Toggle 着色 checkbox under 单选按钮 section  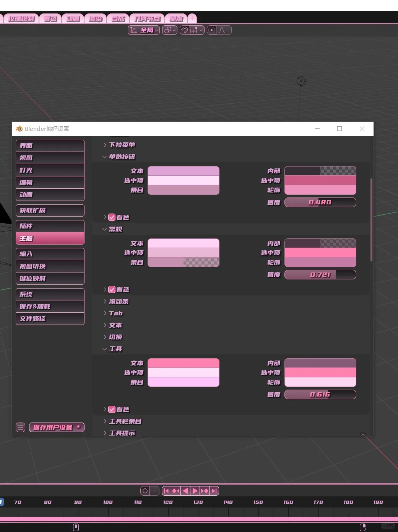tap(112, 217)
